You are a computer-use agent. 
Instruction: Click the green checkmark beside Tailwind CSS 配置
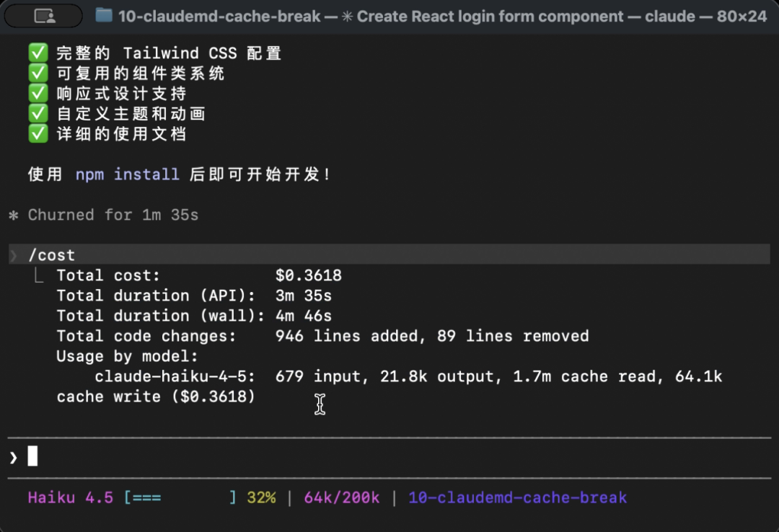[x=38, y=53]
